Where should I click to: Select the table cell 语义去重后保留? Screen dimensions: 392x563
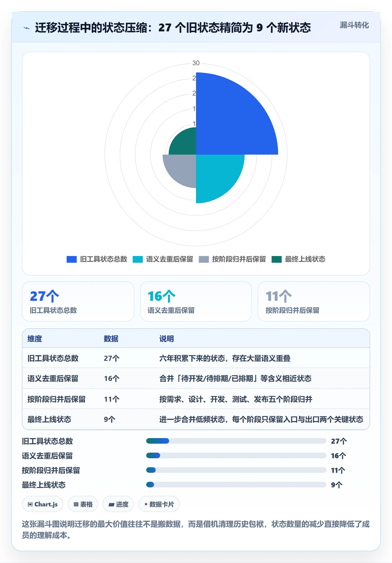[53, 379]
